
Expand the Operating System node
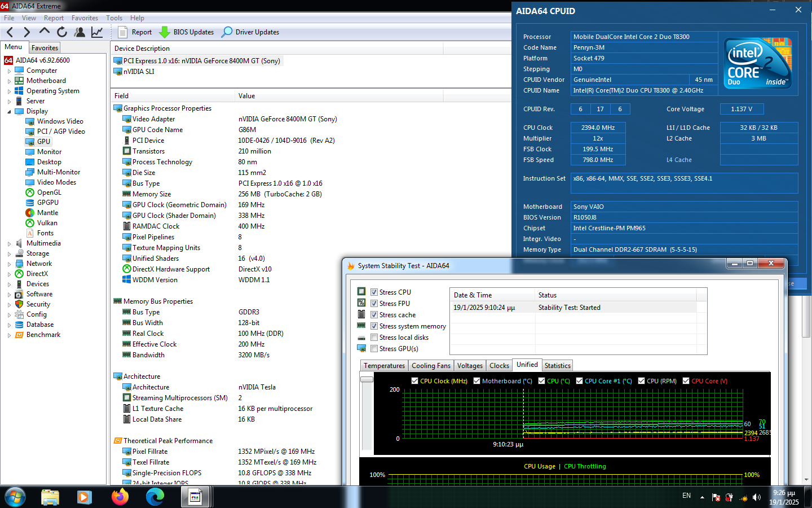coord(9,91)
